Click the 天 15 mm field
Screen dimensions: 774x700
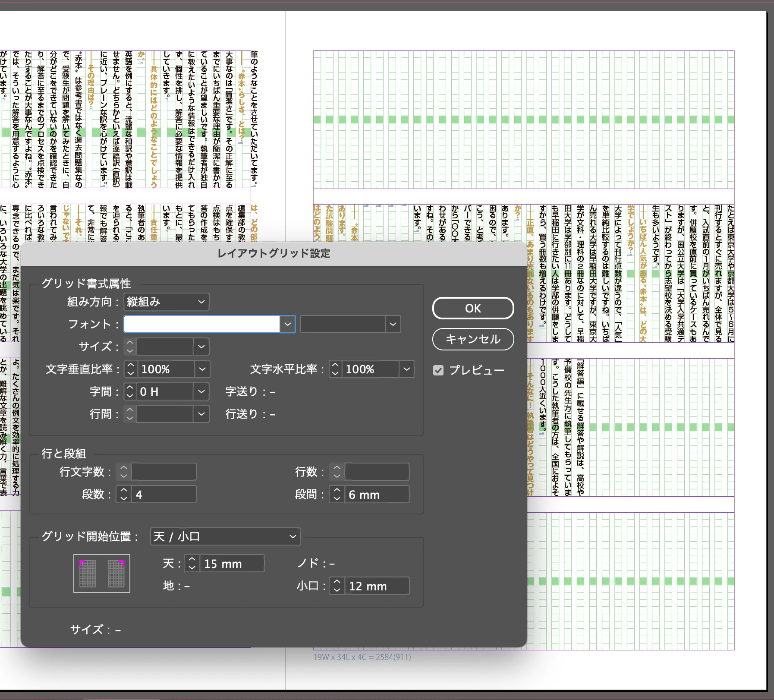point(232,564)
